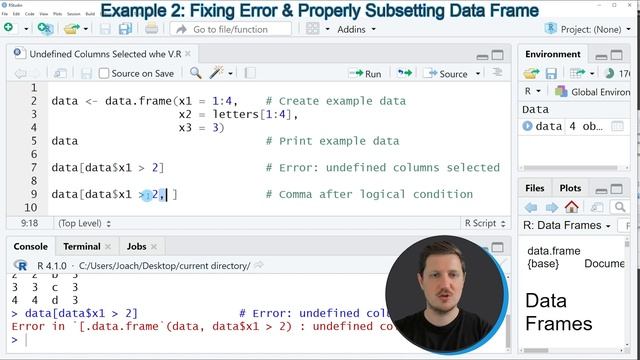Open the R language selector dropdown

click(x=532, y=91)
